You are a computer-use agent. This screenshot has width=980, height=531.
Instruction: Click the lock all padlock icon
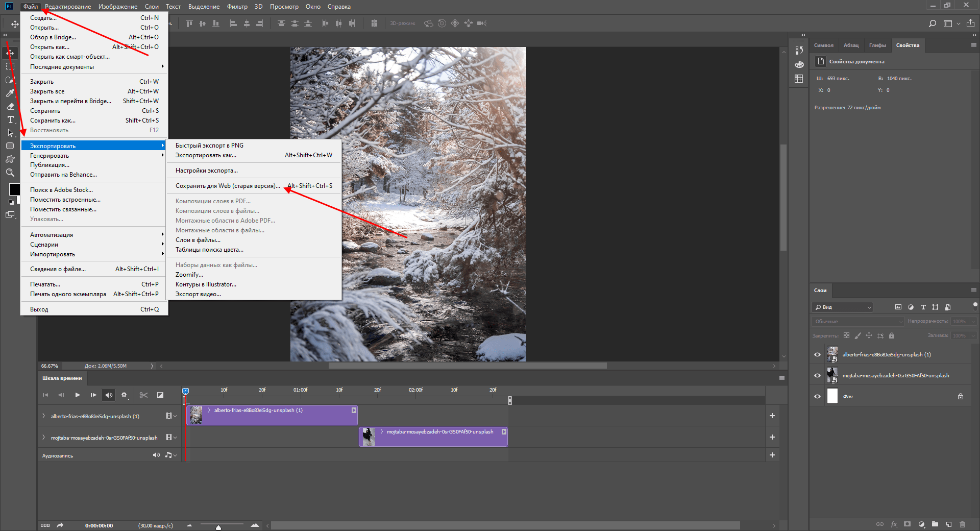[x=892, y=335]
